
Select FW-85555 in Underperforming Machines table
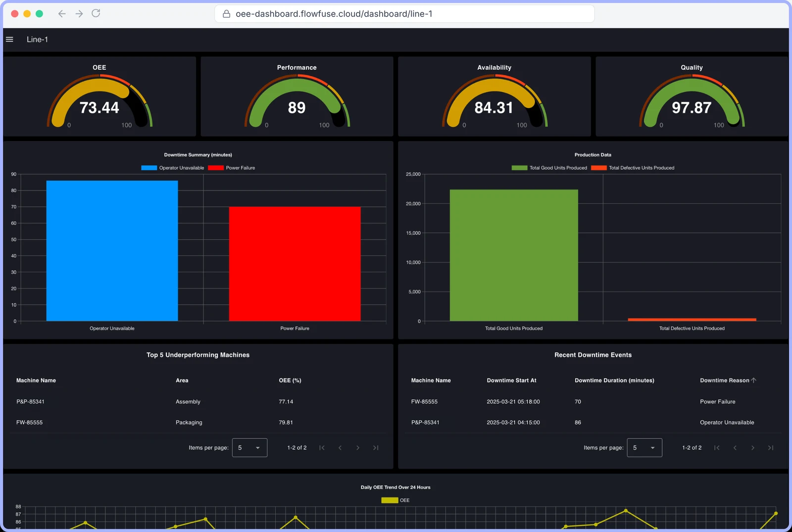point(29,423)
